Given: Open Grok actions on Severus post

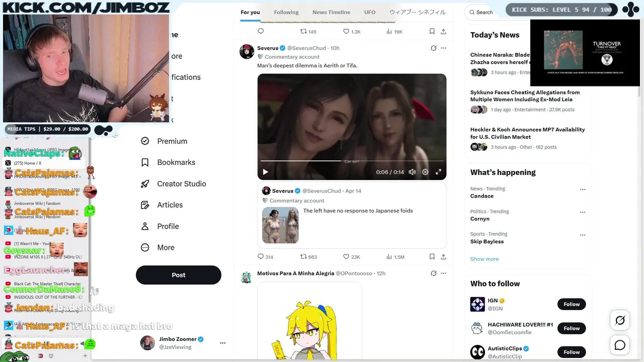Looking at the screenshot, I should coord(433,48).
